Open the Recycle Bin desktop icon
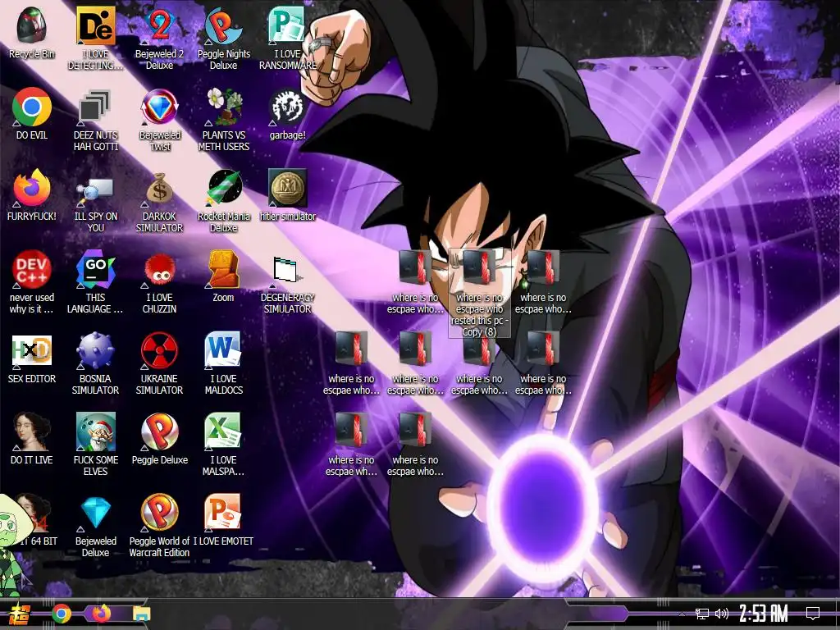The width and height of the screenshot is (840, 630). tap(32, 33)
